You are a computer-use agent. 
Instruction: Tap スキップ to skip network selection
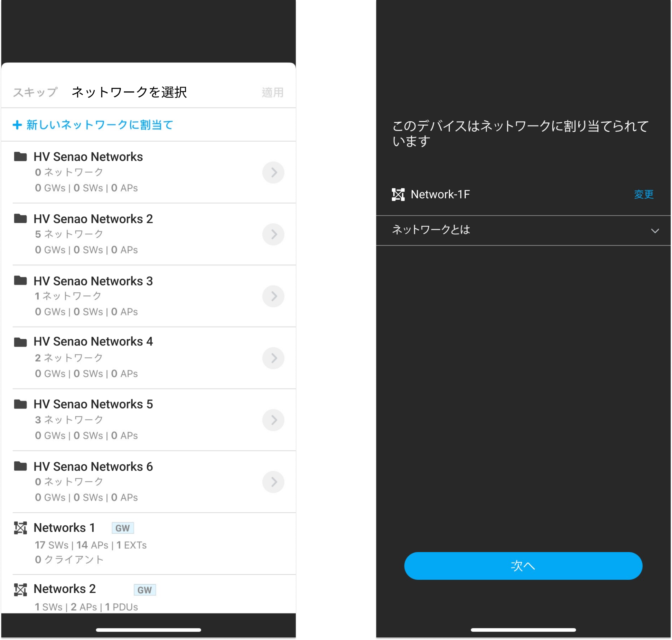point(35,92)
